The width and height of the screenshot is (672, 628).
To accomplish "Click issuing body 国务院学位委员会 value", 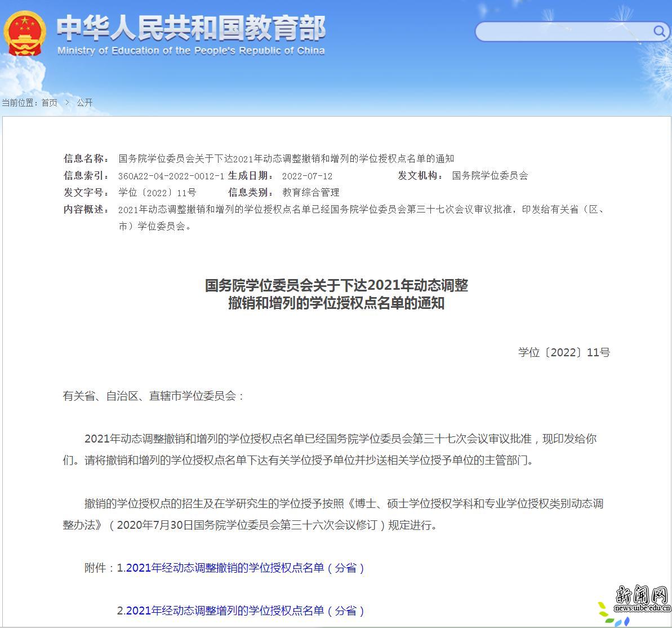I will coord(490,175).
